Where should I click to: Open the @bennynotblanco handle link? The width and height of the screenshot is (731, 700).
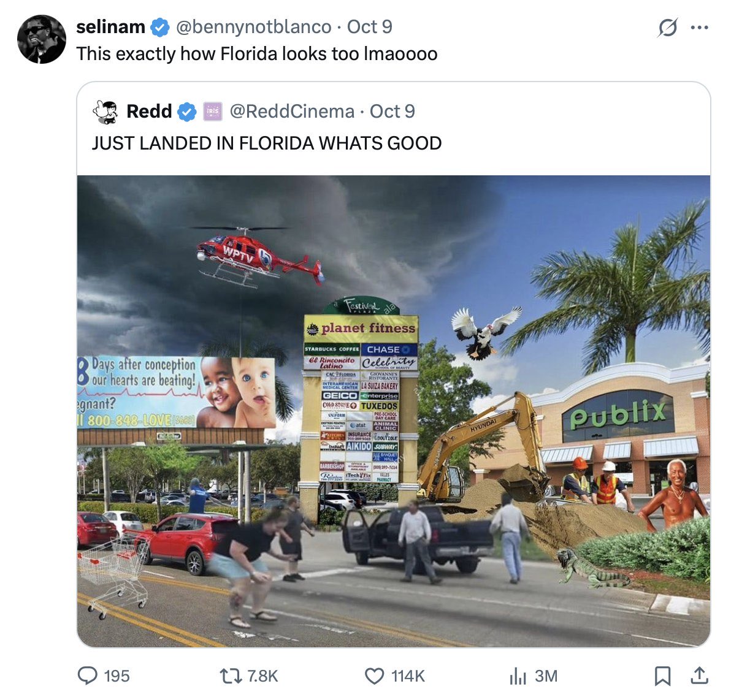pyautogui.click(x=253, y=27)
